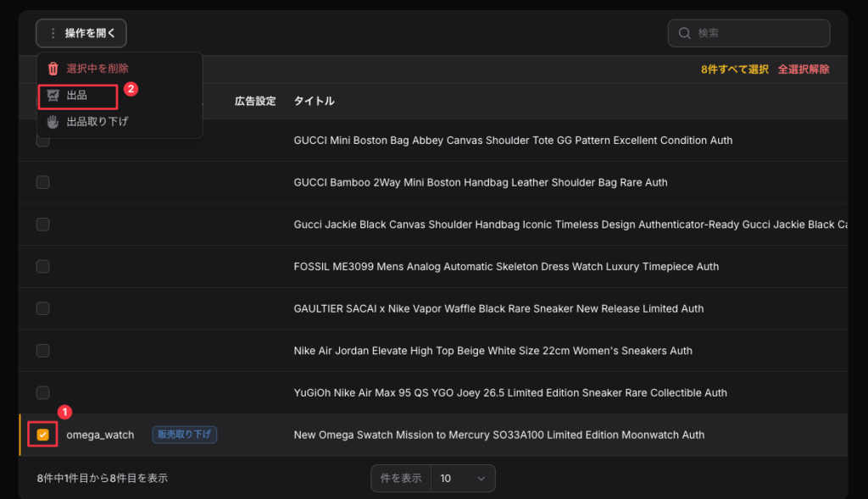The height and width of the screenshot is (499, 868).
Task: Choose 出品 from the actions menu
Action: tap(77, 95)
